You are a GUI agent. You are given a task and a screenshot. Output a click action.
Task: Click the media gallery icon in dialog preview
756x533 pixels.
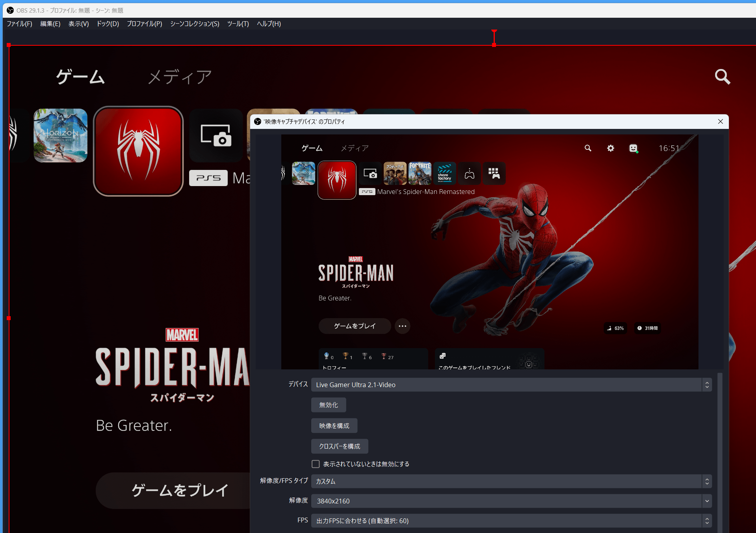coord(370,173)
